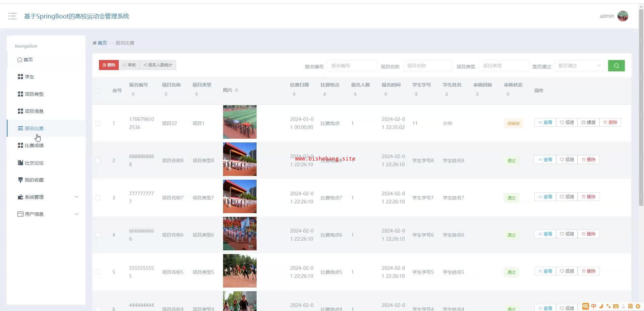View details of row 项目名称8

pyautogui.click(x=545, y=160)
